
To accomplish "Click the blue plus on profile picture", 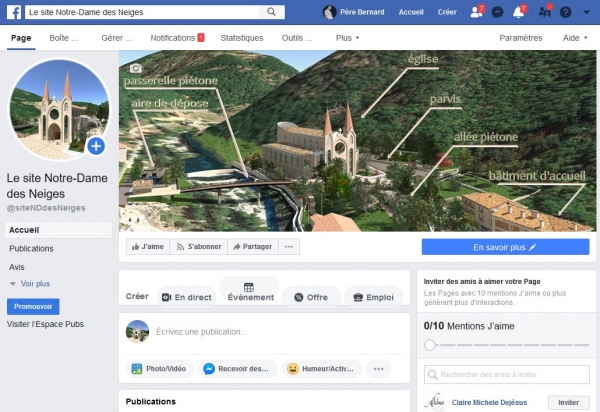I will tap(96, 146).
